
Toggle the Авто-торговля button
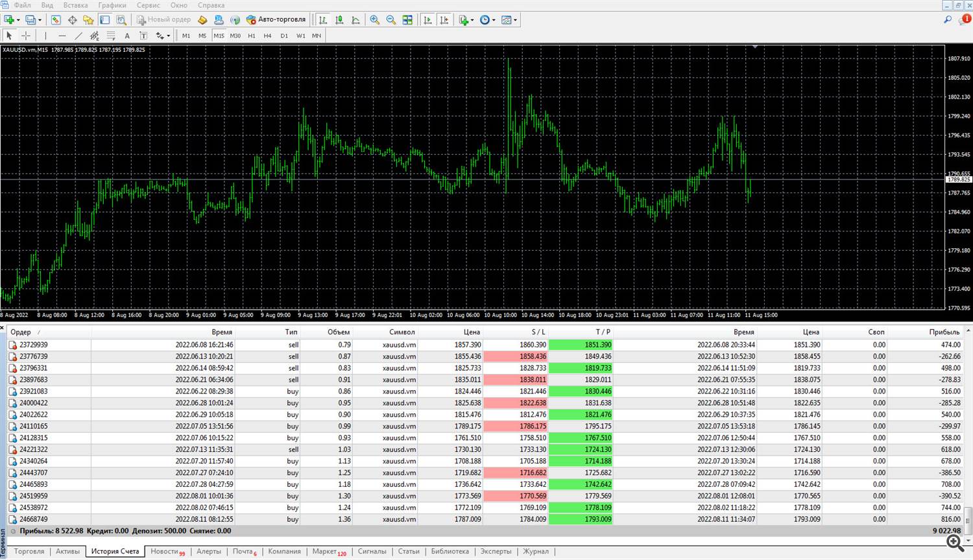[x=276, y=19]
